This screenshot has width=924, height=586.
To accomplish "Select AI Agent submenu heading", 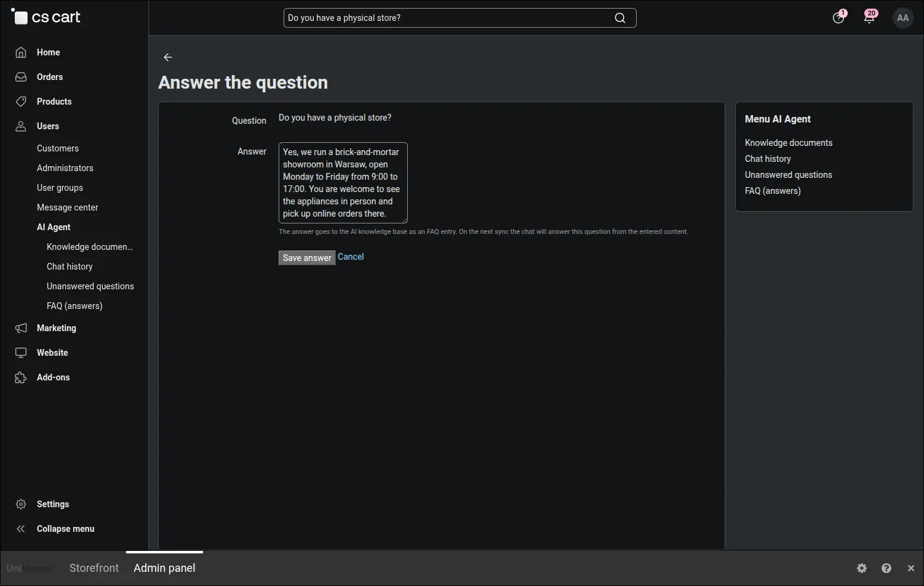I will [x=54, y=227].
